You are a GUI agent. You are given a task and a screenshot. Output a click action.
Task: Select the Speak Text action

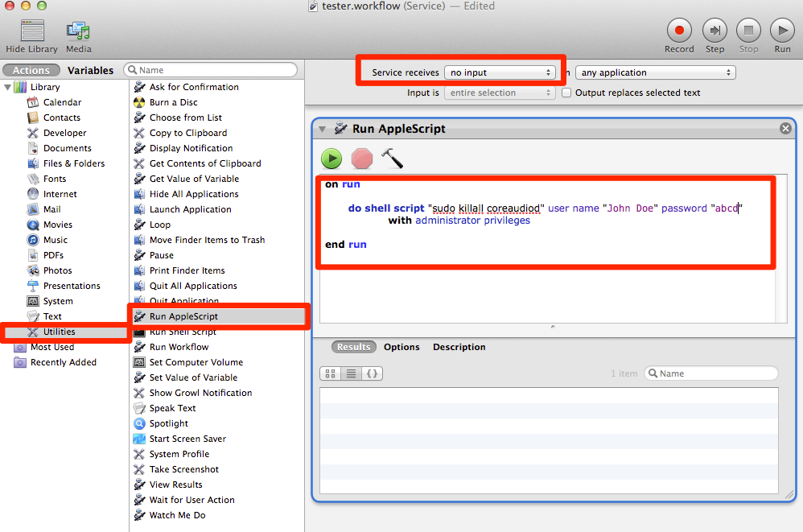click(172, 408)
